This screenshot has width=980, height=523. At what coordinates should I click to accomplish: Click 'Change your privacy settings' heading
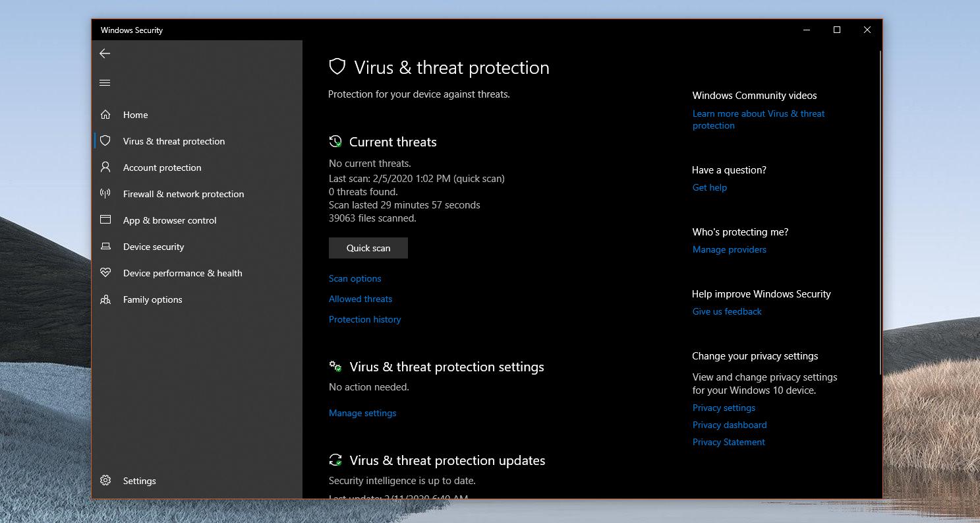click(x=755, y=356)
